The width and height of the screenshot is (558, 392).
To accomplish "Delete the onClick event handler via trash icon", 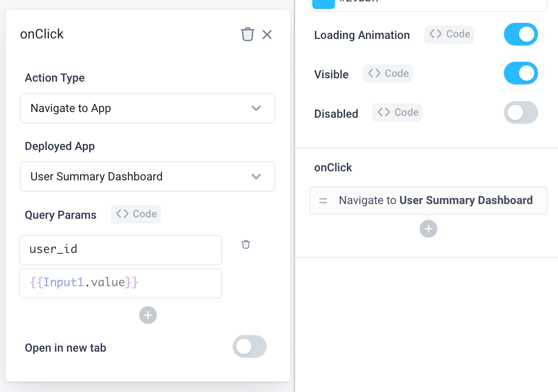I will click(247, 34).
